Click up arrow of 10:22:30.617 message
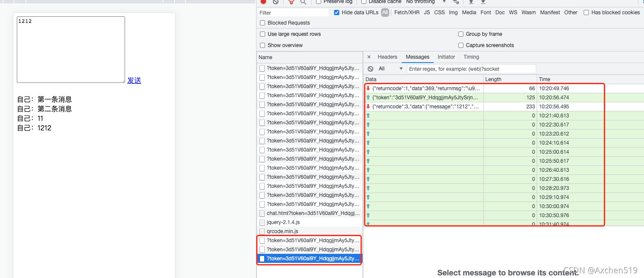The width and height of the screenshot is (644, 278). point(368,125)
